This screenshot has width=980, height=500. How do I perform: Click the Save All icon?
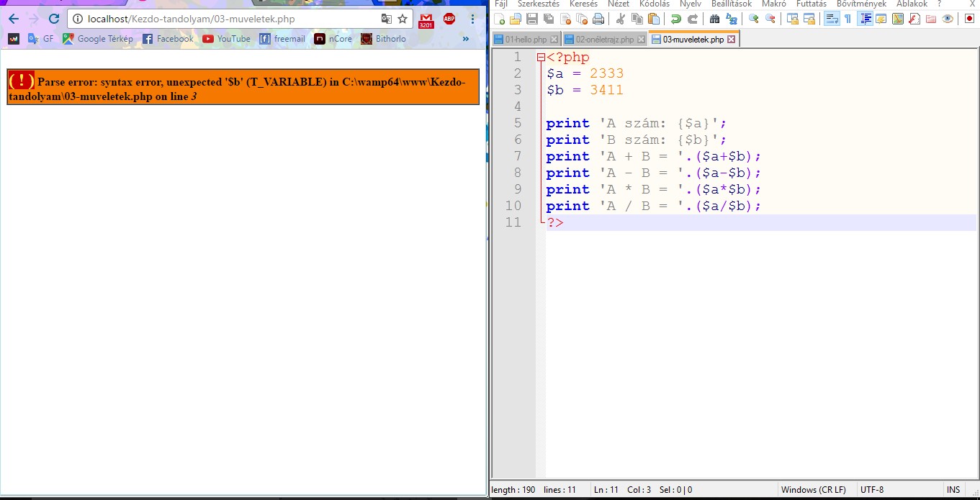tap(549, 19)
